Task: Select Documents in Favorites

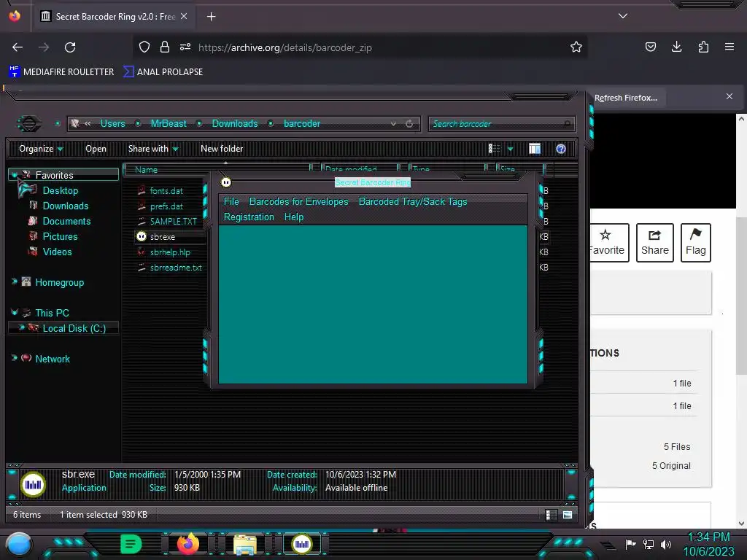Action: pyautogui.click(x=66, y=221)
